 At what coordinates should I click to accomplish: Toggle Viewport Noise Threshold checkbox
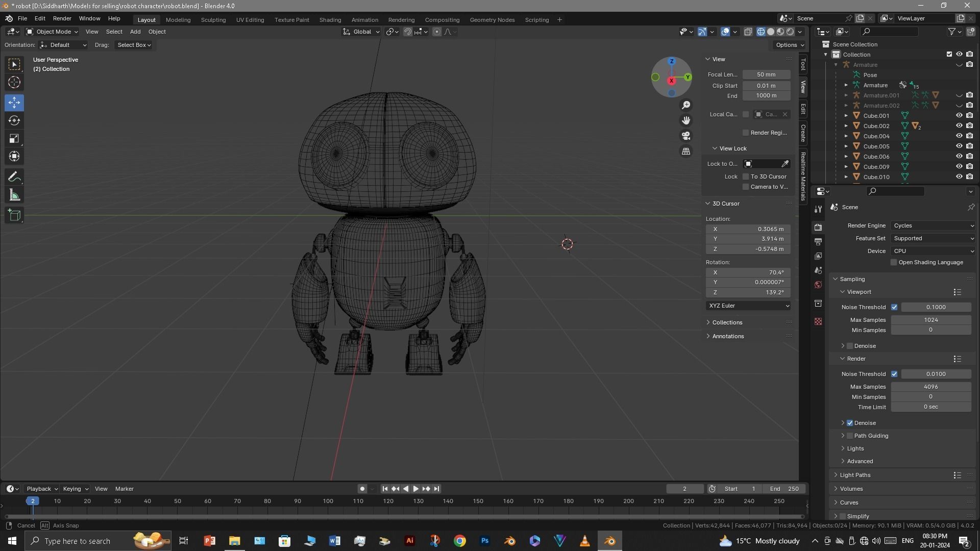point(894,307)
